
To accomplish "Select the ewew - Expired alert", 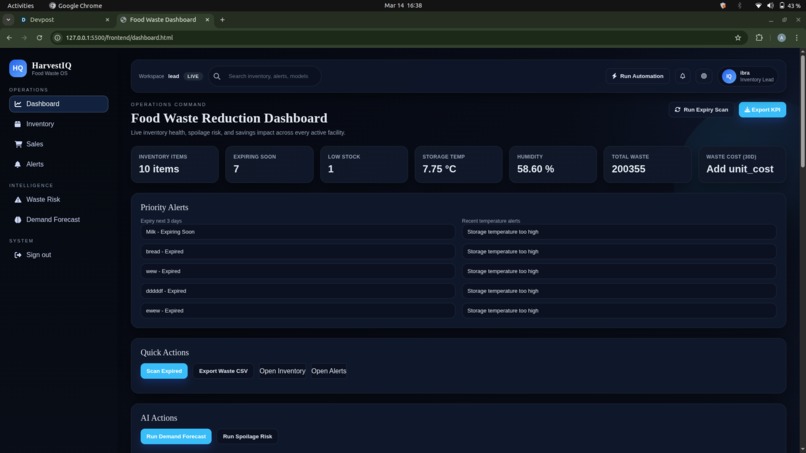I will (x=297, y=311).
